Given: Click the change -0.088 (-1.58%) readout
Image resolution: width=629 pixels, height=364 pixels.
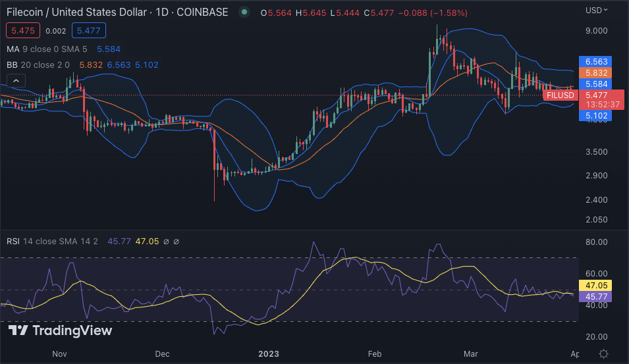Looking at the screenshot, I should tap(433, 13).
